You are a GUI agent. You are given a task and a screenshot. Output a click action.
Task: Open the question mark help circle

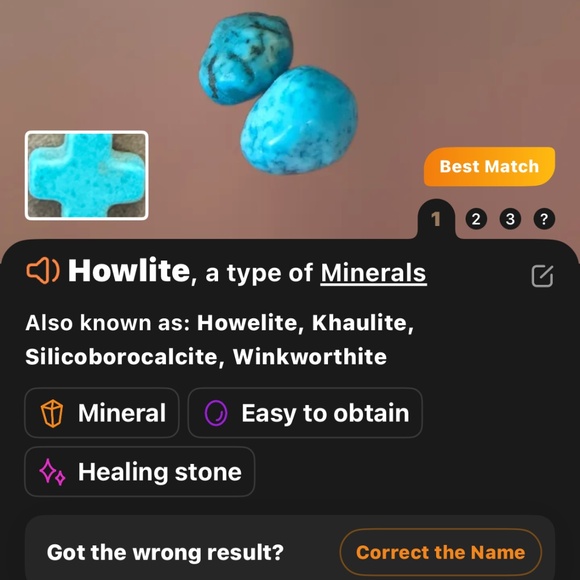pyautogui.click(x=544, y=219)
